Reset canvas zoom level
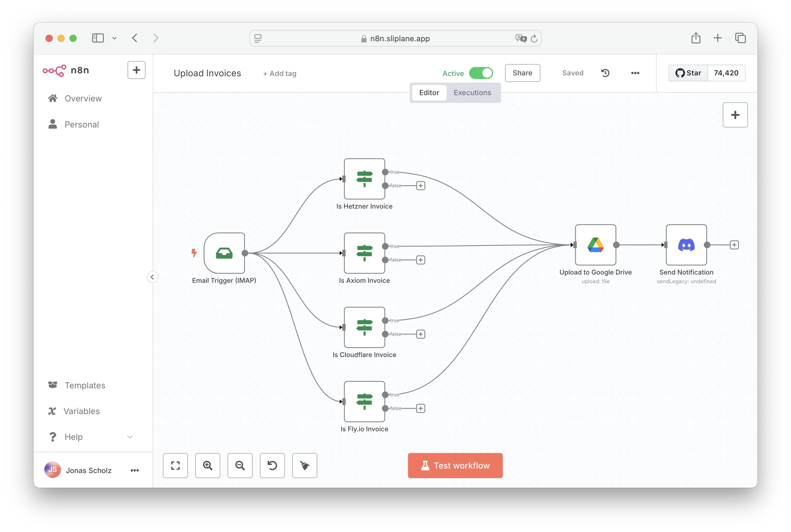The width and height of the screenshot is (791, 532). click(272, 466)
